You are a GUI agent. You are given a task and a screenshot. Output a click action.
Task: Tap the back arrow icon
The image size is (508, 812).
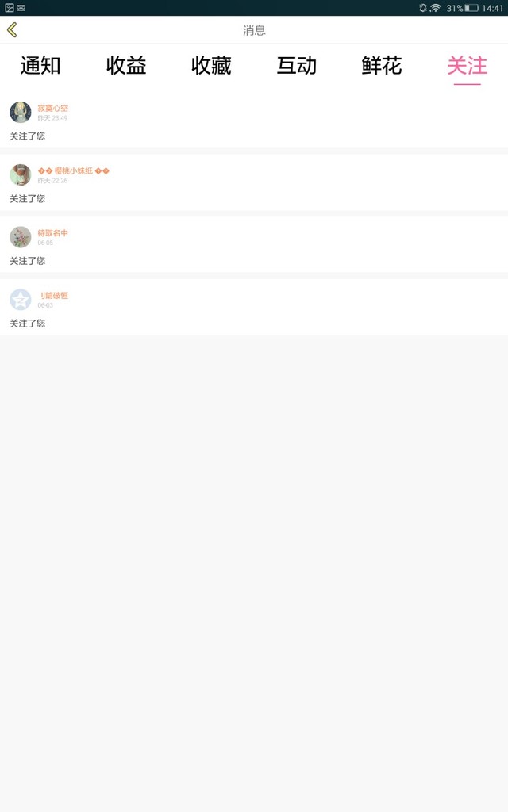[12, 30]
